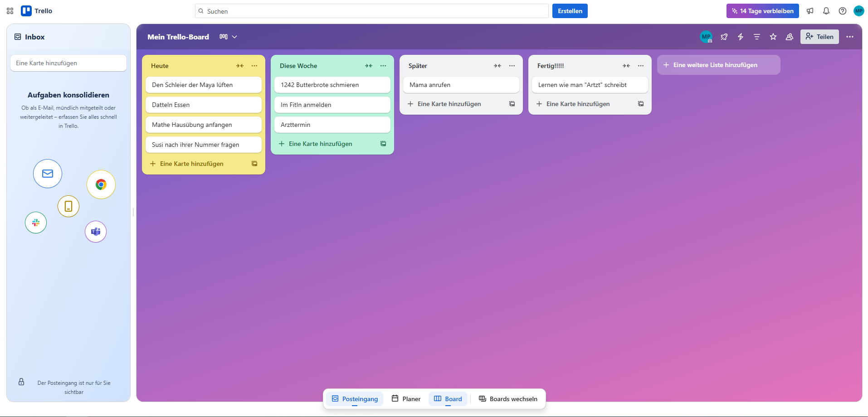Click the Suchen search field
Screen dimensions: 868x417
point(371,11)
